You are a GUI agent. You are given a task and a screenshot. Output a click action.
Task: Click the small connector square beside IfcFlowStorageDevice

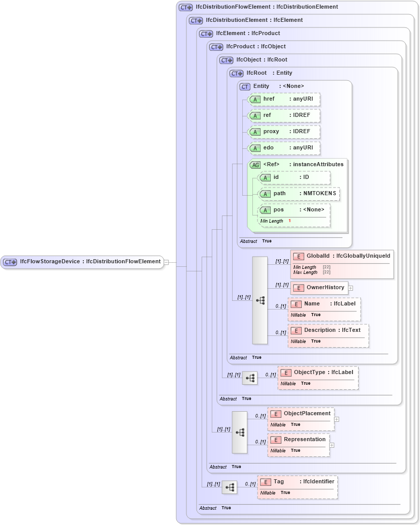(166, 262)
